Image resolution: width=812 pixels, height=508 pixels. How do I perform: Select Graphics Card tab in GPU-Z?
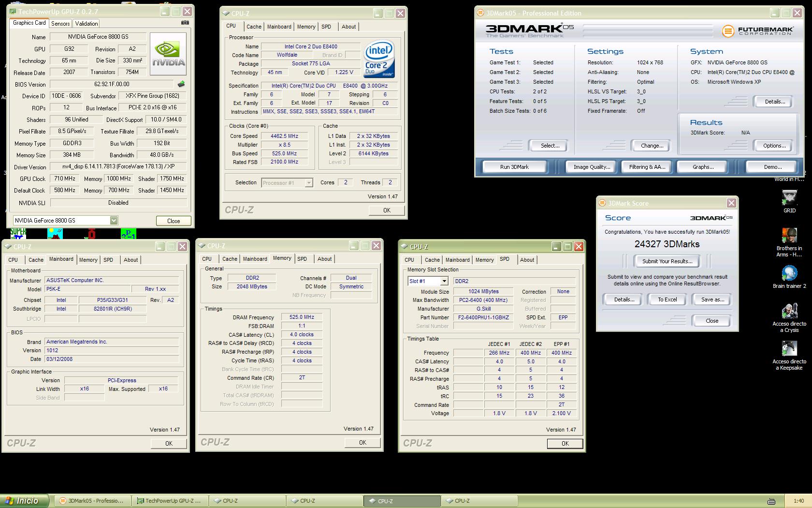[29, 23]
